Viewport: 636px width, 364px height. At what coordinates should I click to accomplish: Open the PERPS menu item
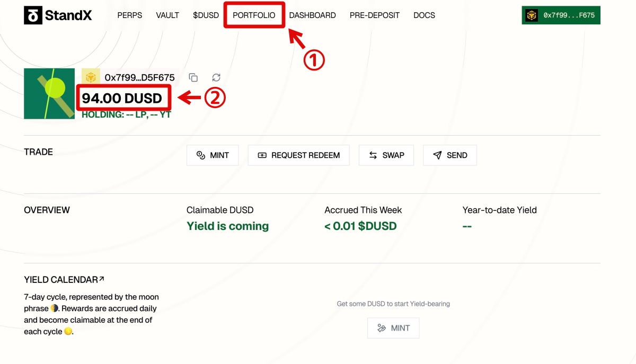[130, 15]
